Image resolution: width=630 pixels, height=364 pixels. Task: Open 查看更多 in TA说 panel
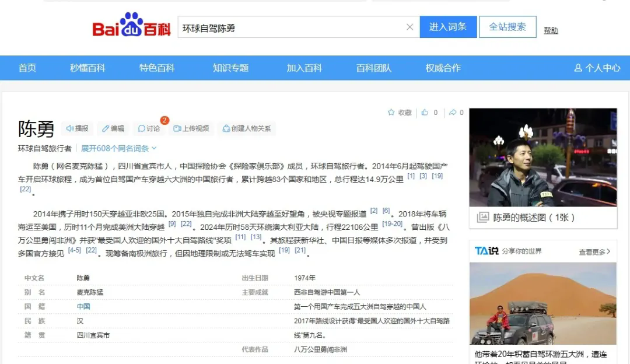click(x=594, y=251)
